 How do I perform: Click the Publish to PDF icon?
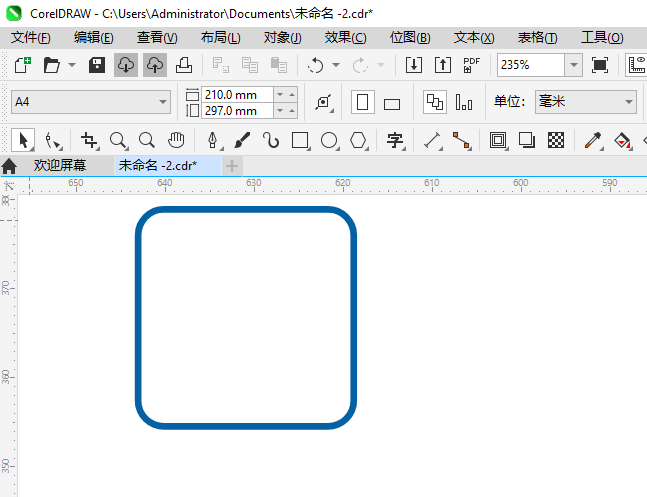[472, 65]
